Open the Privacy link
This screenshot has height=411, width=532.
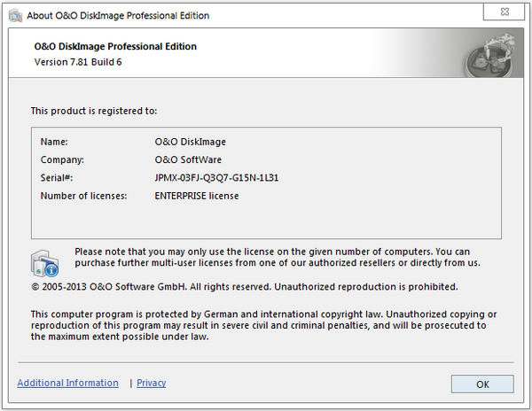click(x=151, y=383)
